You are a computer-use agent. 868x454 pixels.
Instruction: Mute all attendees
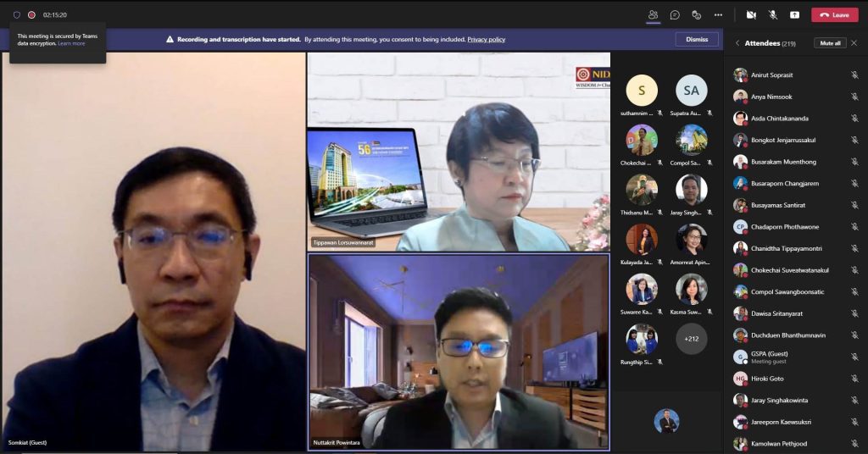[830, 43]
